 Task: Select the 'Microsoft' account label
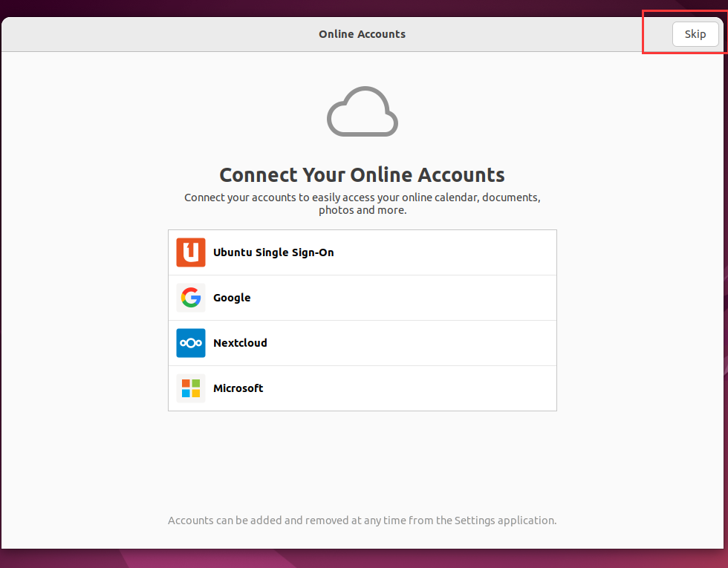coord(238,388)
